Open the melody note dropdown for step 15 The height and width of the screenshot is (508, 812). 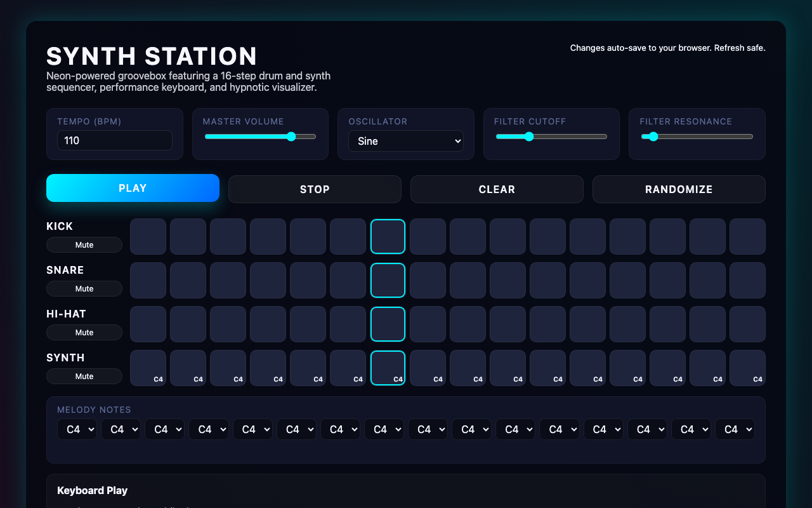coord(691,429)
